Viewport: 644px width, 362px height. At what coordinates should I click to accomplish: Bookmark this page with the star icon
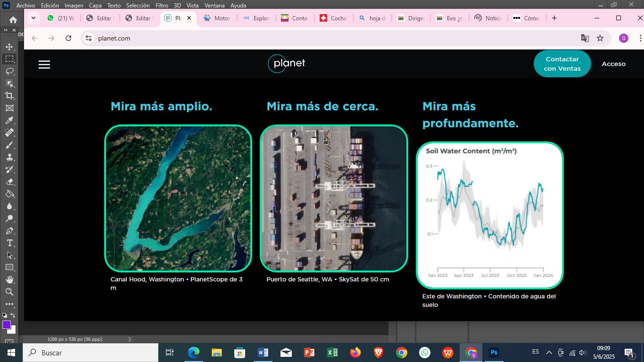(x=600, y=38)
